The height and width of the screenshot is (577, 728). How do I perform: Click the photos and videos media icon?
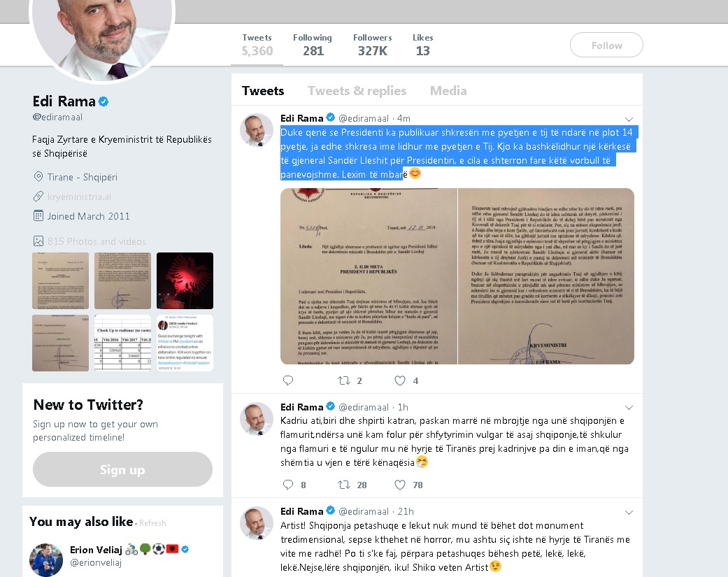point(38,241)
